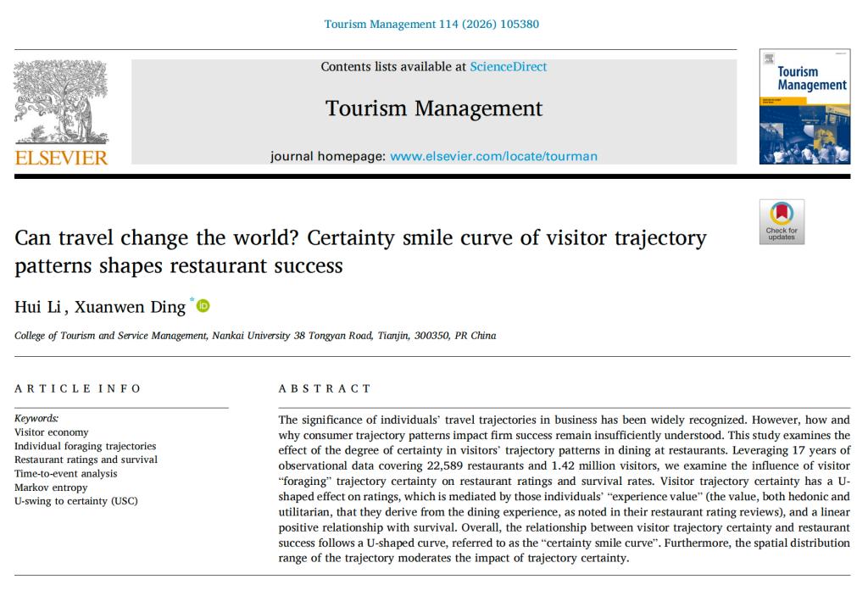Click the 'U-swing to certainty (USC)' keyword
868x596 pixels.
(76, 501)
